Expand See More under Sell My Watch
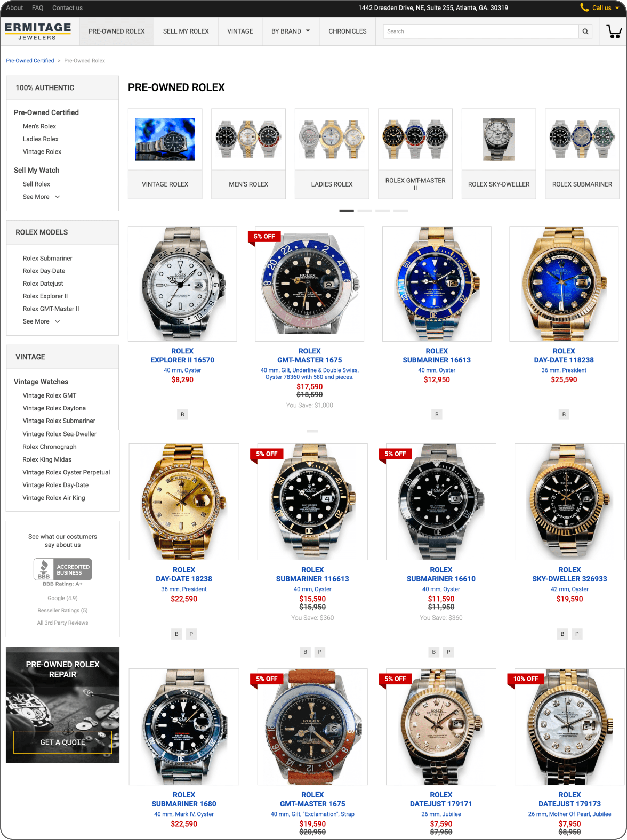The image size is (627, 840). tap(41, 197)
